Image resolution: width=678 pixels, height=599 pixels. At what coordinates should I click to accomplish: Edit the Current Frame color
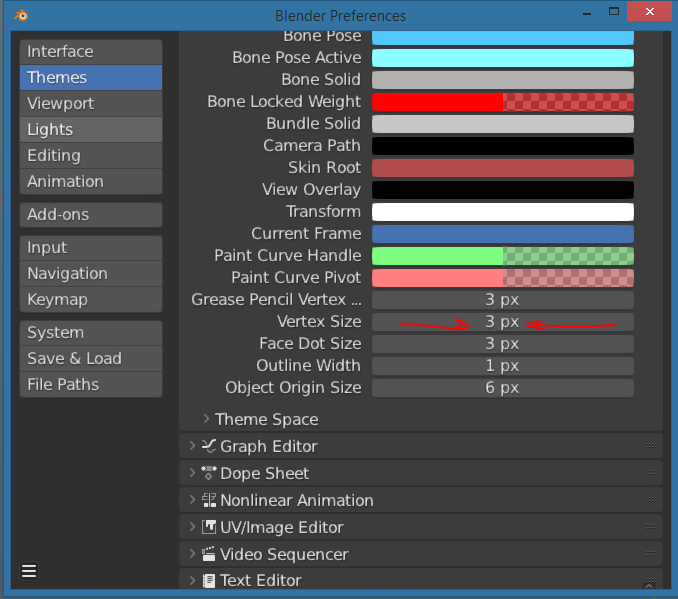point(503,234)
